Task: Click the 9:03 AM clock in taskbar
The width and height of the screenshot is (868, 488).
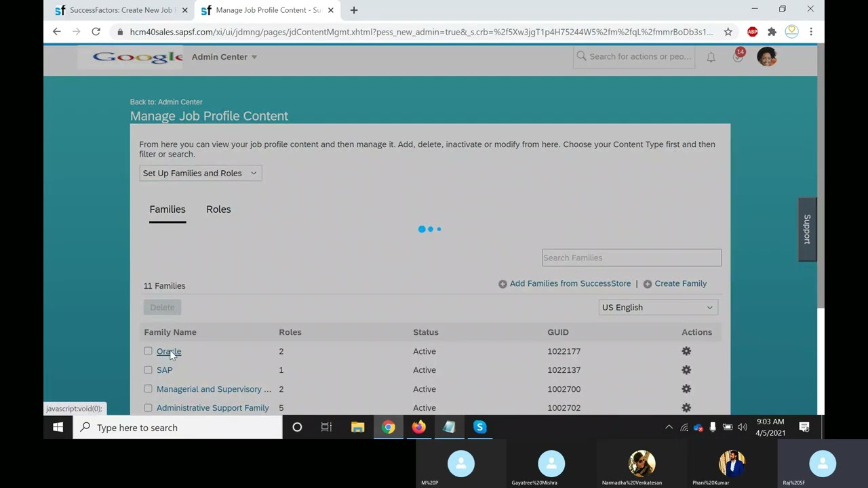Action: [770, 422]
